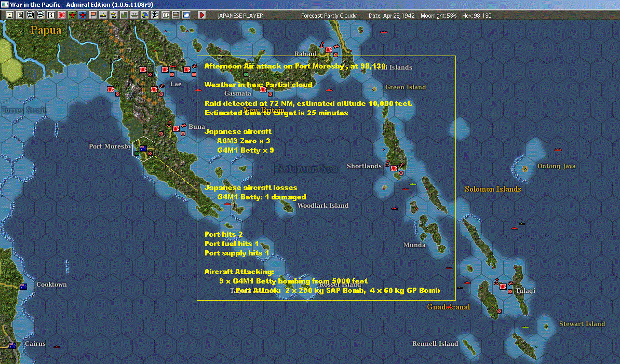Click the 'Port Moresby' map label

(110, 146)
